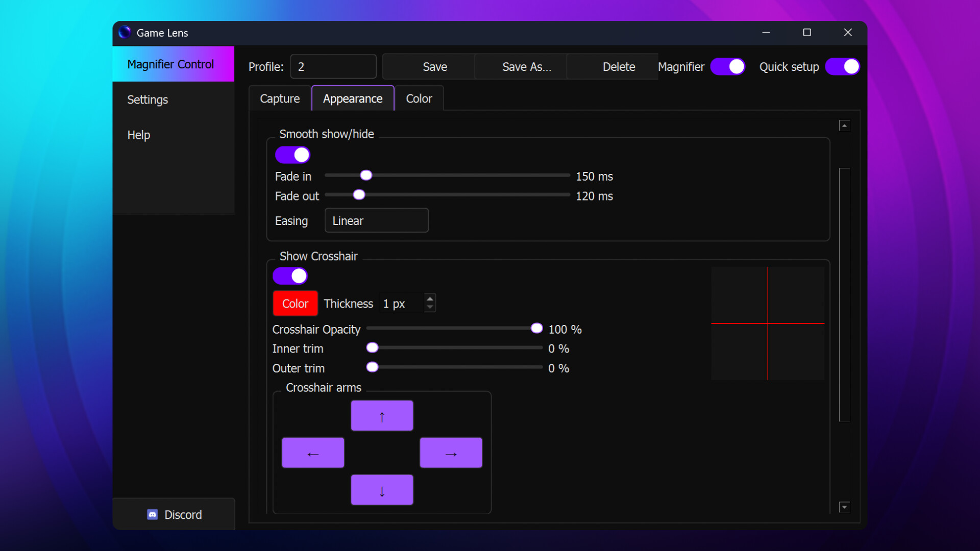
Task: Disable the Magnifier toggle
Action: tap(728, 66)
